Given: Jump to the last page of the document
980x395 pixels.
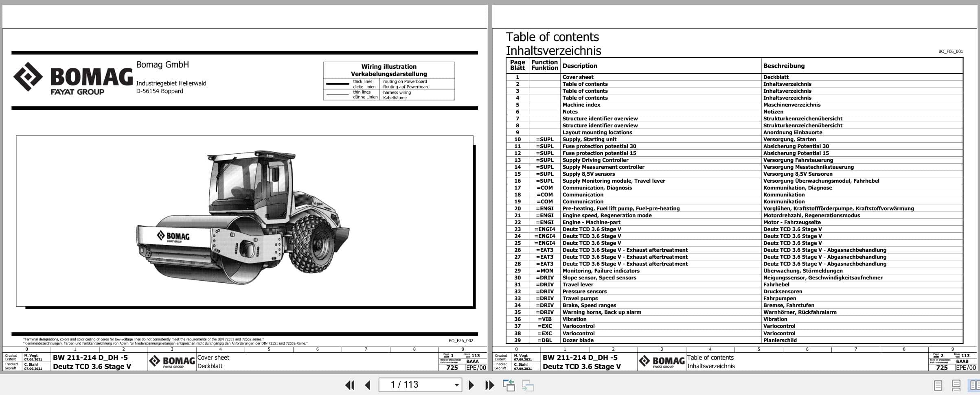Looking at the screenshot, I should pos(489,384).
